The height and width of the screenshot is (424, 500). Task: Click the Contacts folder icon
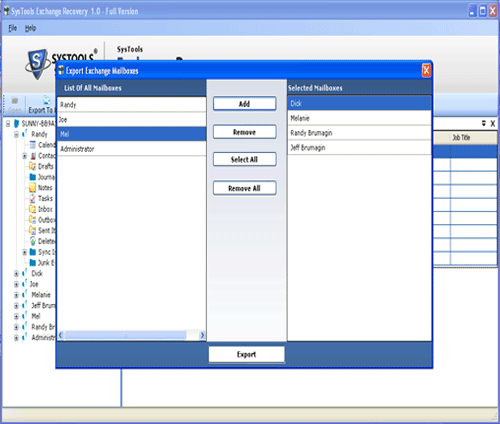tap(33, 156)
